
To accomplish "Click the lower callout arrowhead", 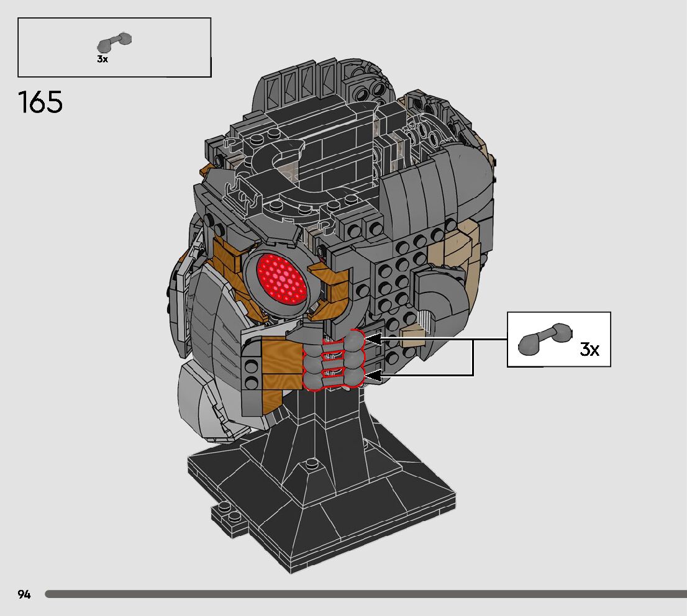I will point(373,375).
